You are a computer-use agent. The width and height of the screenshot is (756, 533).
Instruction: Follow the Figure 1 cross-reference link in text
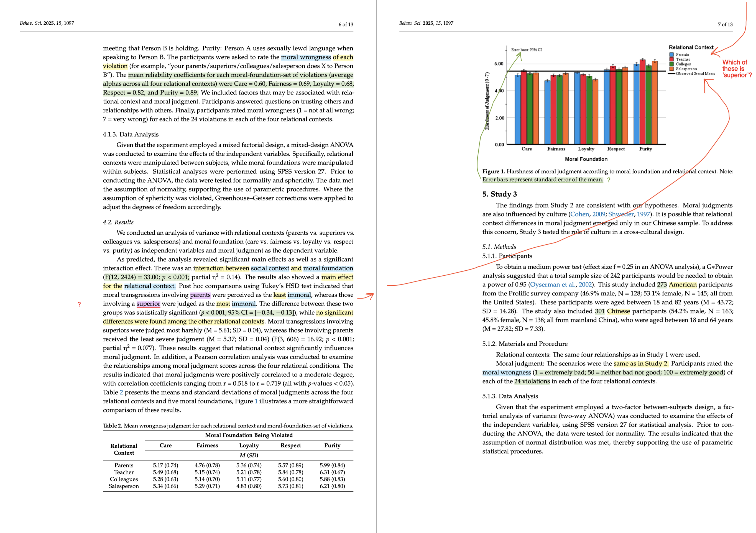(256, 401)
